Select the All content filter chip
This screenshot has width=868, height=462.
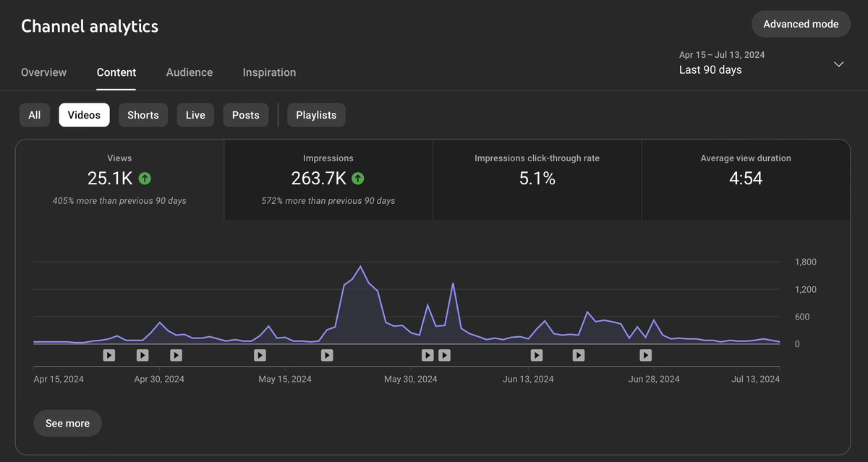(35, 115)
